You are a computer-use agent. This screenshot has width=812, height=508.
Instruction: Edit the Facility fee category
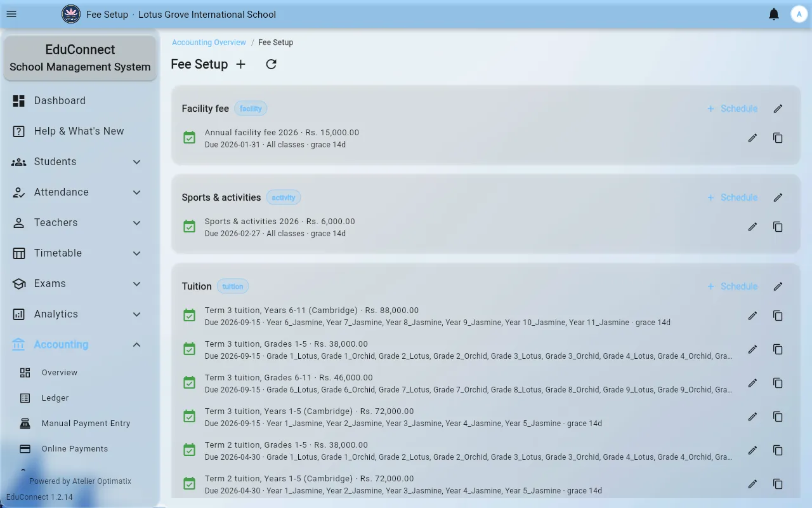point(778,109)
